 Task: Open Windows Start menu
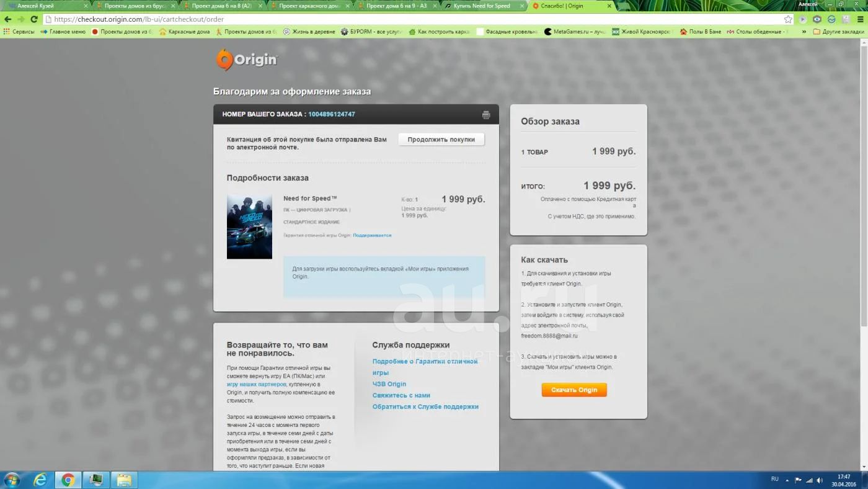12,480
